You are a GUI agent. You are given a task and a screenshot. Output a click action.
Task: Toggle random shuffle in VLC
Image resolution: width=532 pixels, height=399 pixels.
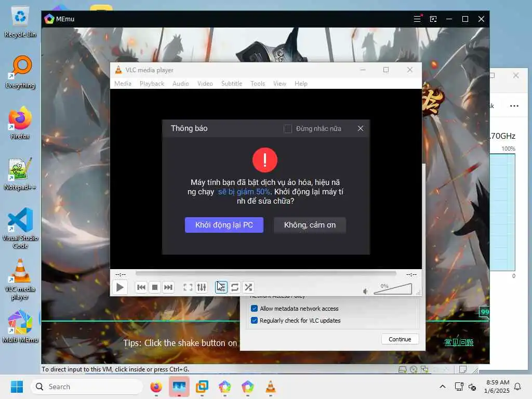tap(248, 287)
